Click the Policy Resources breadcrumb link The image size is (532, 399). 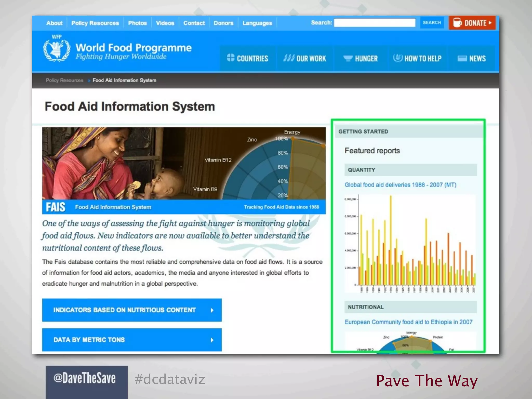tap(64, 80)
